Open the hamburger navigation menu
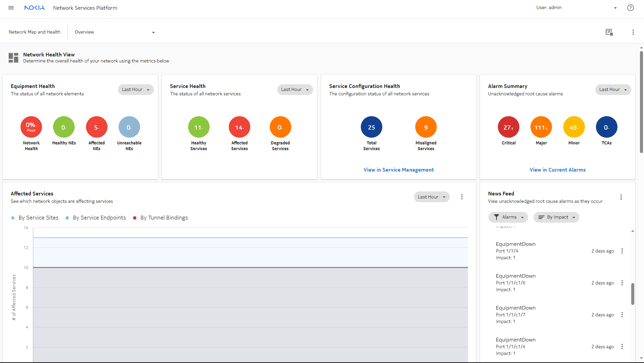644x363 pixels. tap(11, 8)
